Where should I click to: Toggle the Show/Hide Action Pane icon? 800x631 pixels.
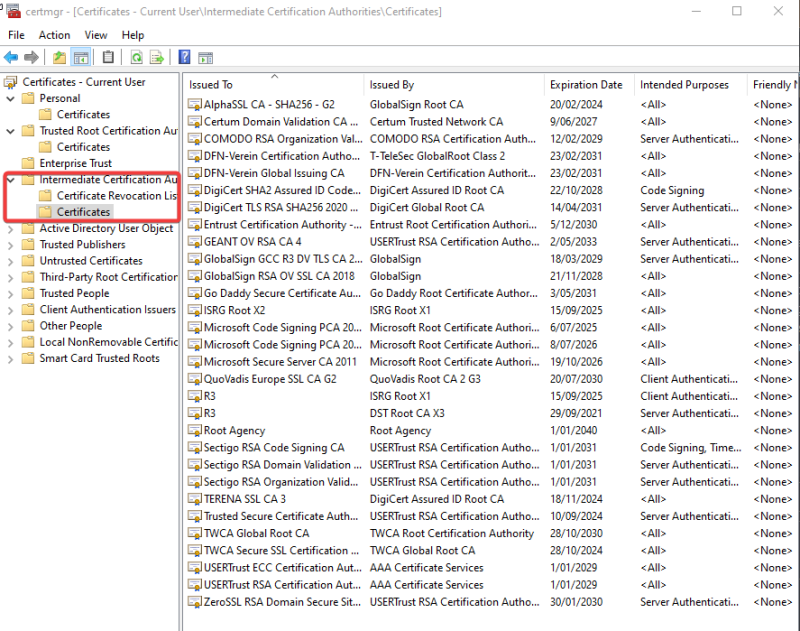[206, 58]
